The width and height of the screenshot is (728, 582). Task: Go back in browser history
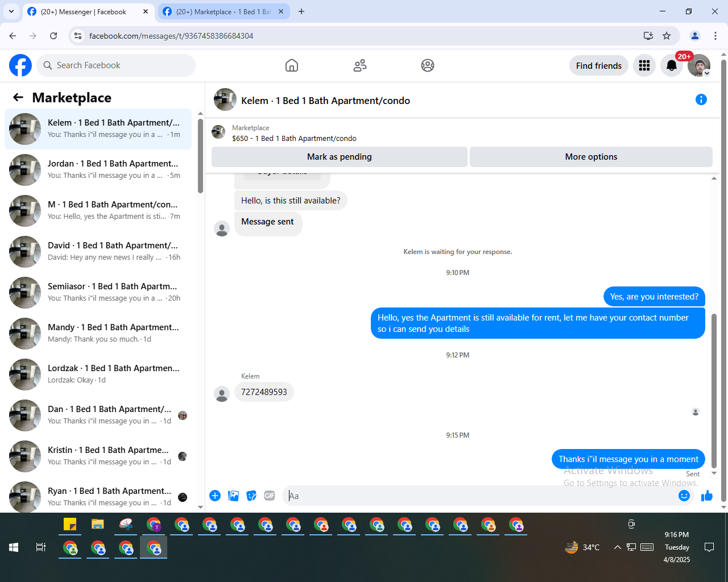pyautogui.click(x=13, y=36)
